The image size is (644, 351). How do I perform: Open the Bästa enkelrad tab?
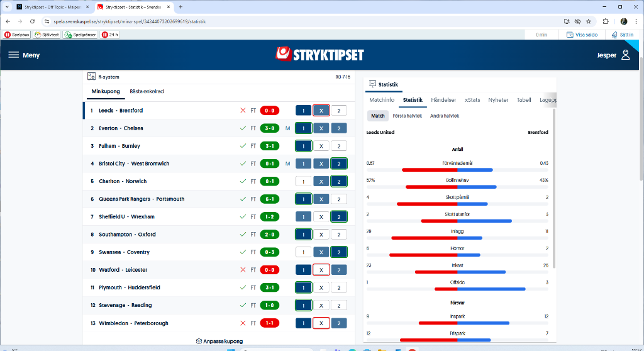pos(147,92)
